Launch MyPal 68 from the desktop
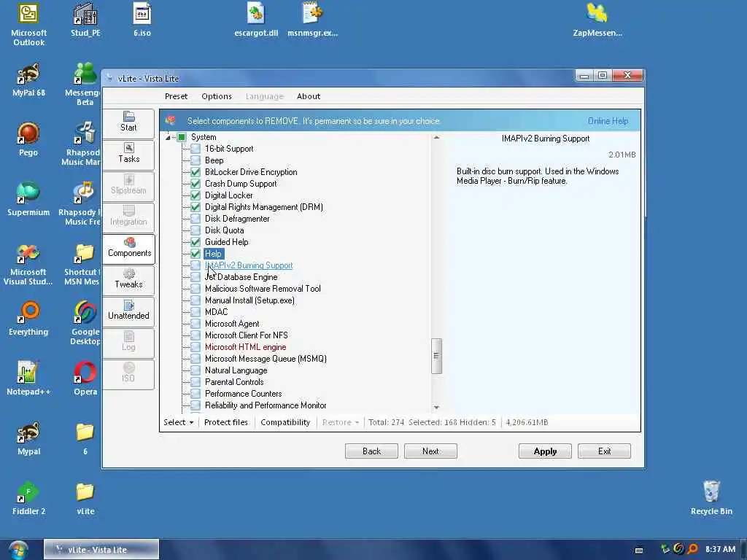 point(28,79)
